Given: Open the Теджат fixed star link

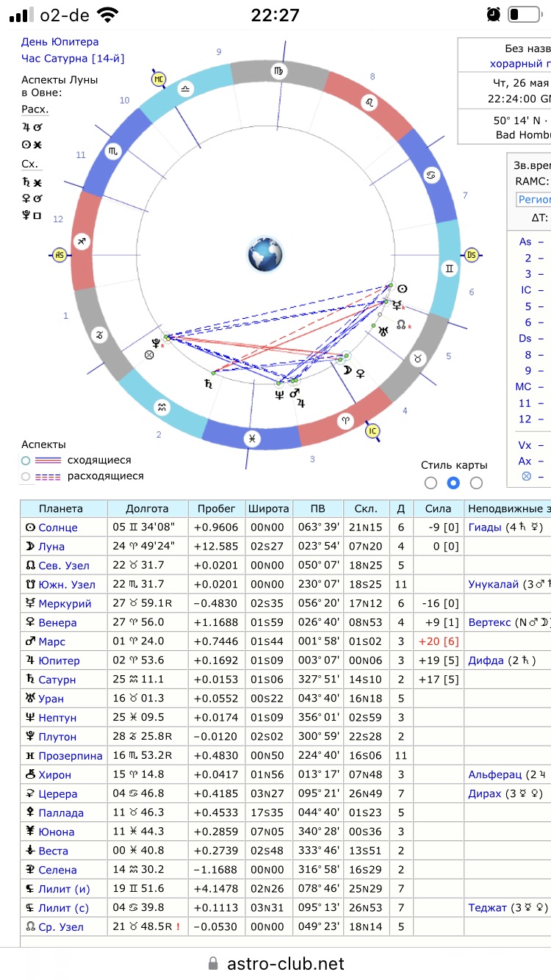Looking at the screenshot, I should coord(488,908).
